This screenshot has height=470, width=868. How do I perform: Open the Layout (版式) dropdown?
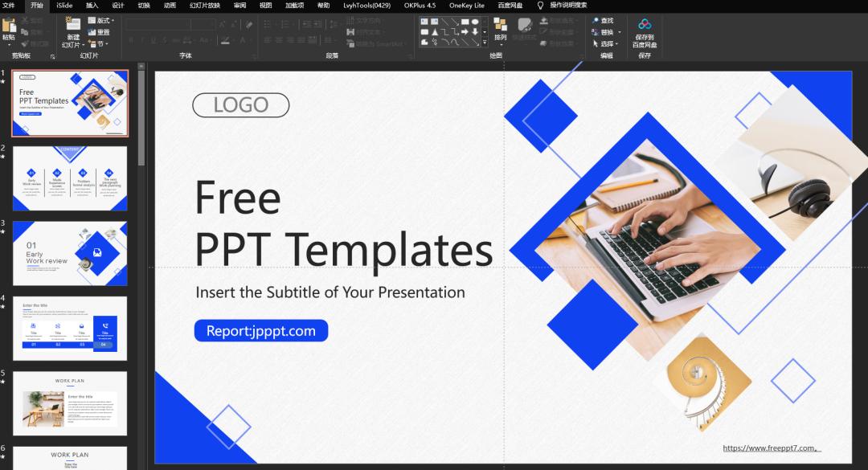100,20
